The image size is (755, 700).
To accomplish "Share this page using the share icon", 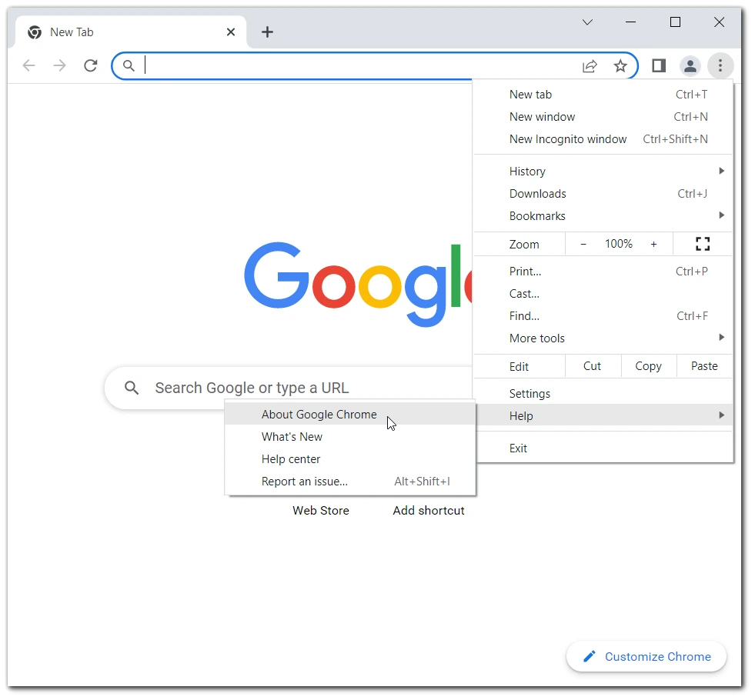I will pyautogui.click(x=590, y=66).
